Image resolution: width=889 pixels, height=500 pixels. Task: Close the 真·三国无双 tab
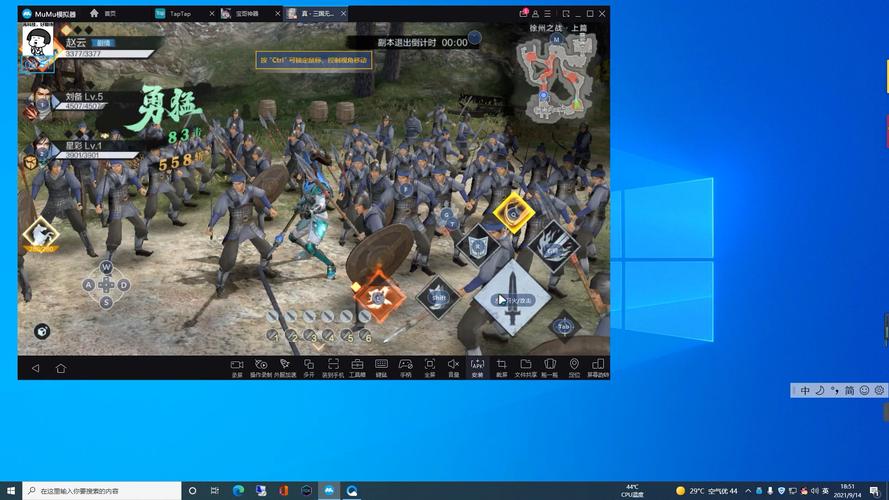click(x=344, y=14)
